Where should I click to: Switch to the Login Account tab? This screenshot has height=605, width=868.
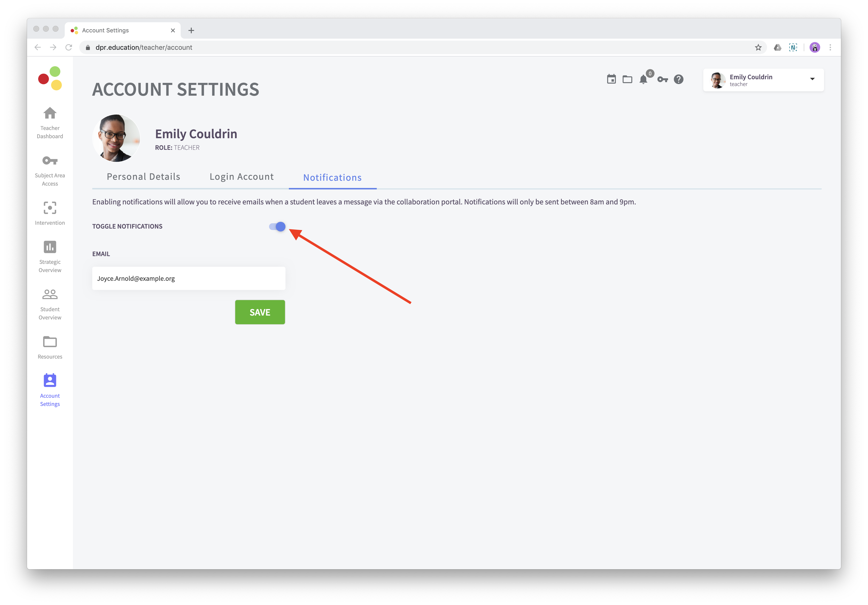click(242, 177)
